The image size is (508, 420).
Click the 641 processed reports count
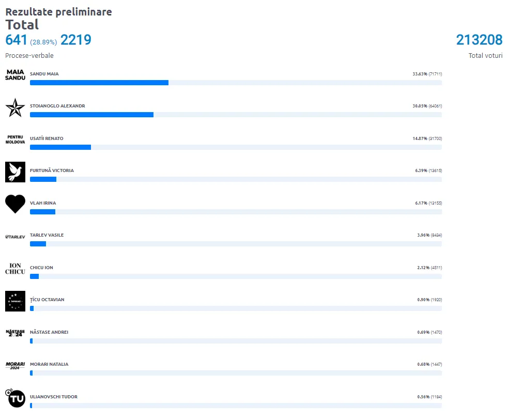[x=16, y=40]
